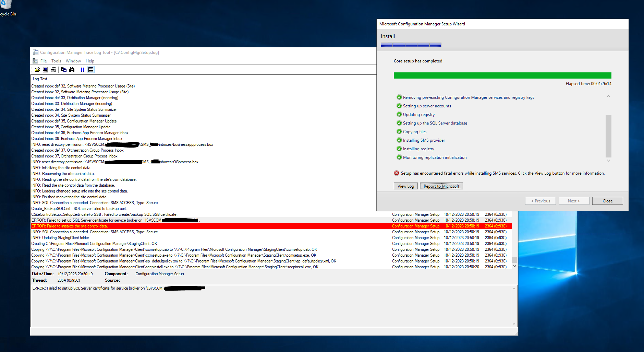Click the red error icon beside fatal errors message
The height and width of the screenshot is (352, 644).
[x=397, y=173]
